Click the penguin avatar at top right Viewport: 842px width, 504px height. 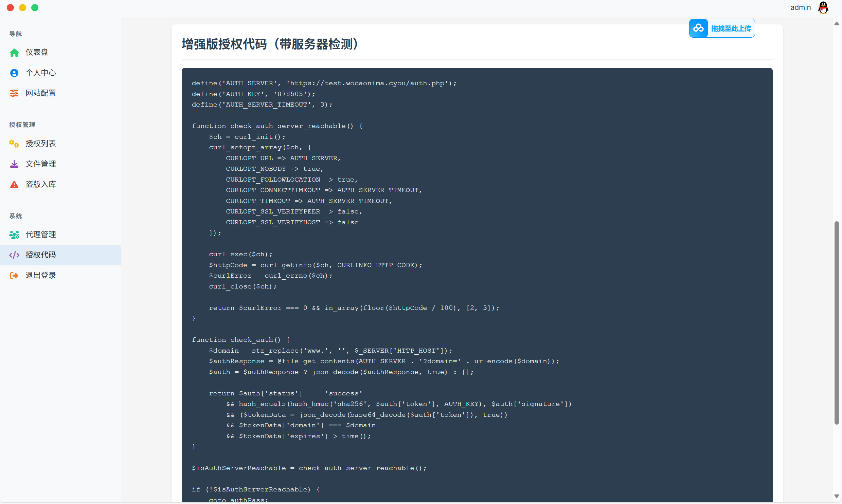click(x=823, y=7)
